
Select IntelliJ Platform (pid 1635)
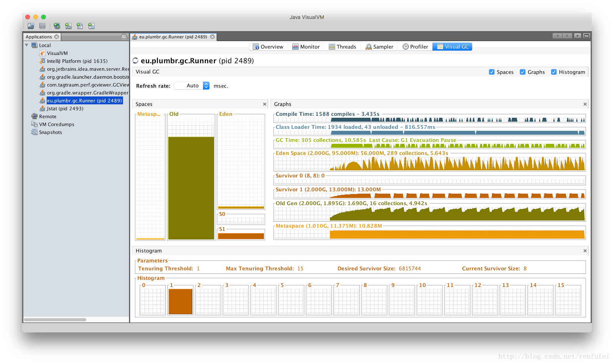(77, 61)
